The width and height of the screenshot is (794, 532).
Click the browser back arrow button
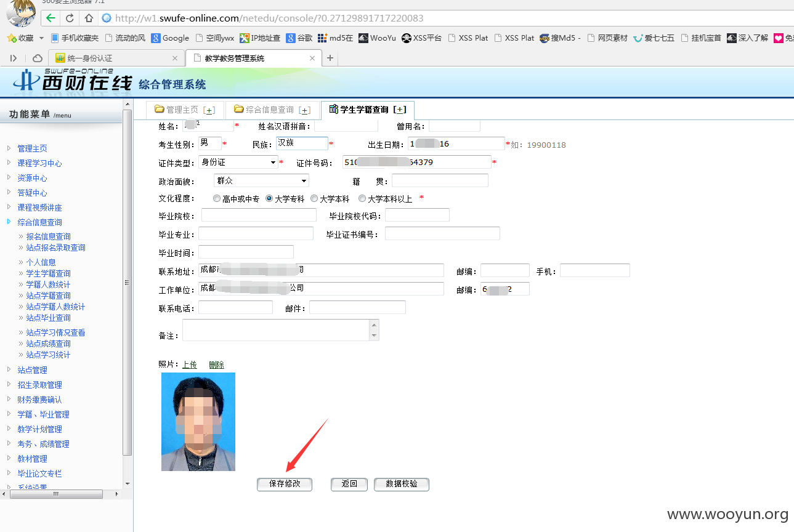[x=51, y=18]
